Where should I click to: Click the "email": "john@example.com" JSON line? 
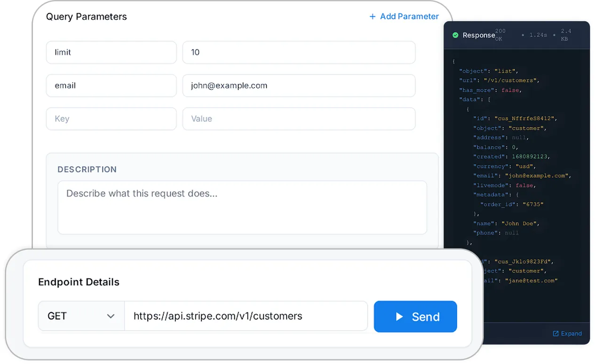pos(522,176)
